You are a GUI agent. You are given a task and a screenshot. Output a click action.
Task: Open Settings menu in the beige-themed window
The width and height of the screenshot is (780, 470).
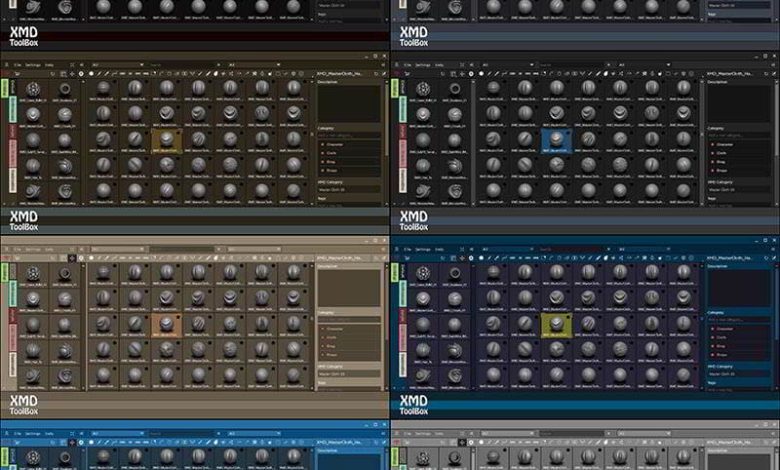[33, 249]
